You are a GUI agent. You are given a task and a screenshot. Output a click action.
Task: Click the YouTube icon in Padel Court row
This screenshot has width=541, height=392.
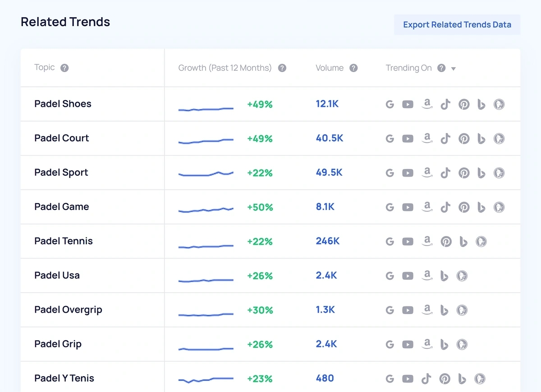pyautogui.click(x=408, y=139)
